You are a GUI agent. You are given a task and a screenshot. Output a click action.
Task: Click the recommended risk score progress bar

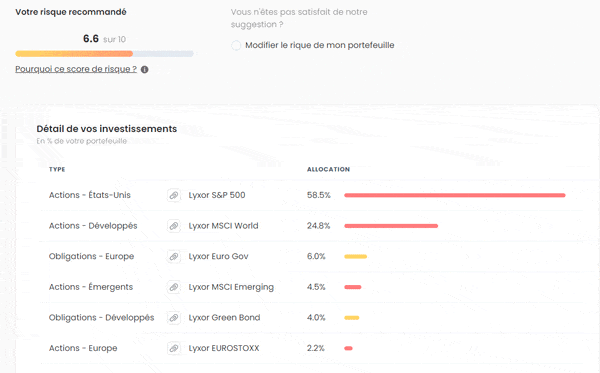[x=104, y=54]
